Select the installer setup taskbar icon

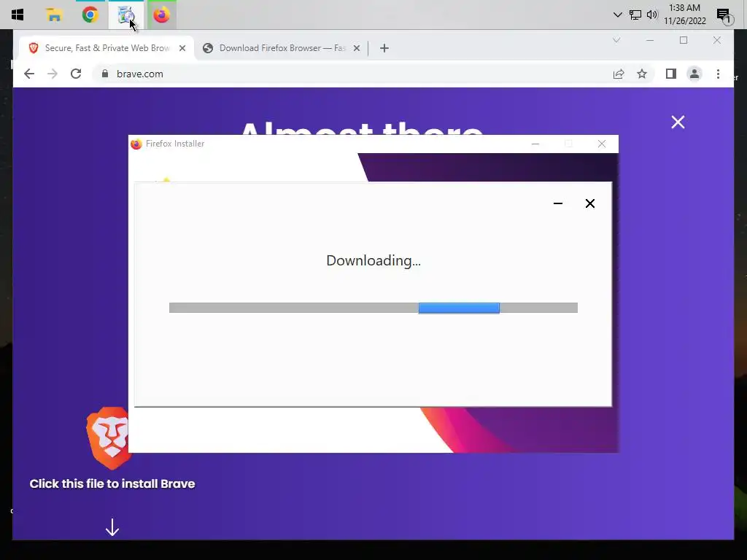(125, 15)
